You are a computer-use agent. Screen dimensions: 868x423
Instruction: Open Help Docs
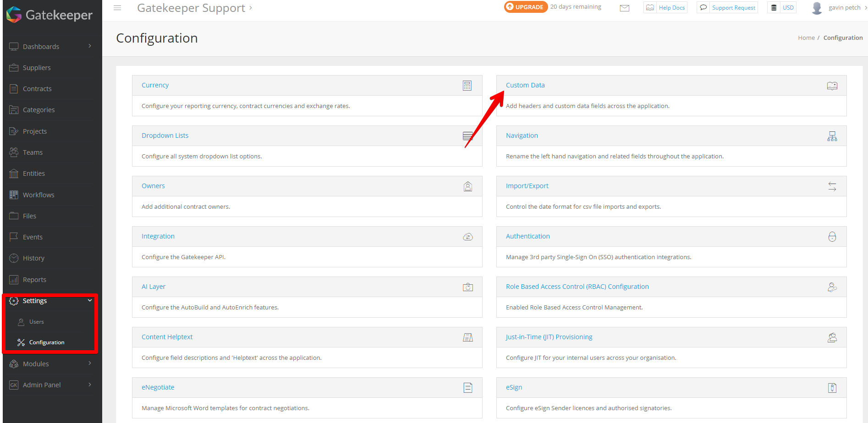coord(665,8)
